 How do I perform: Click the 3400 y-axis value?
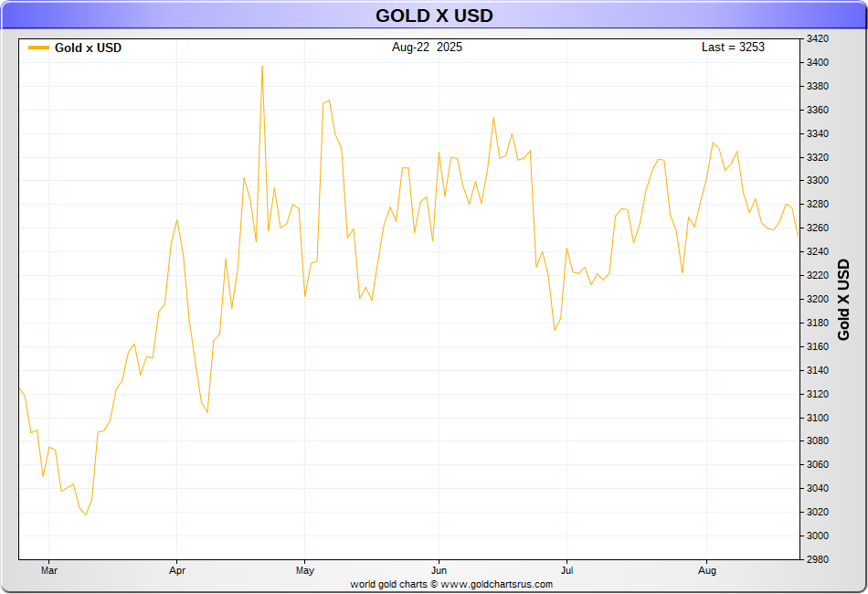click(x=817, y=62)
